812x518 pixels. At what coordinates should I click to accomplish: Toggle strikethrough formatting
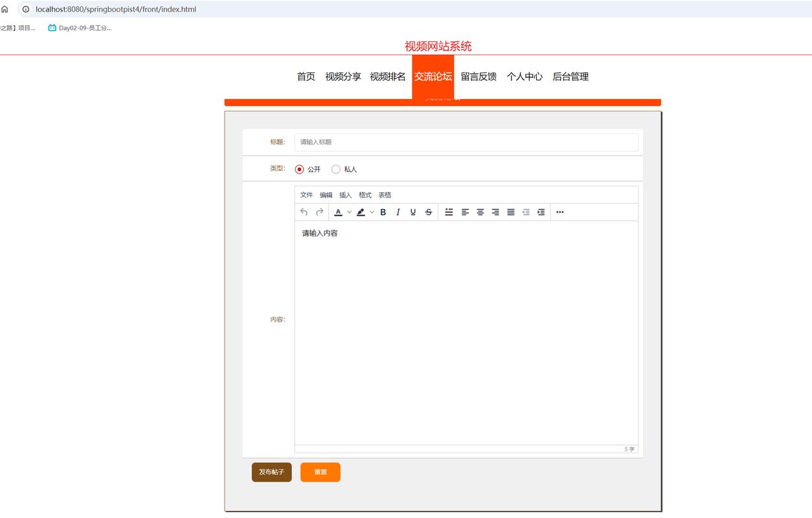[429, 212]
